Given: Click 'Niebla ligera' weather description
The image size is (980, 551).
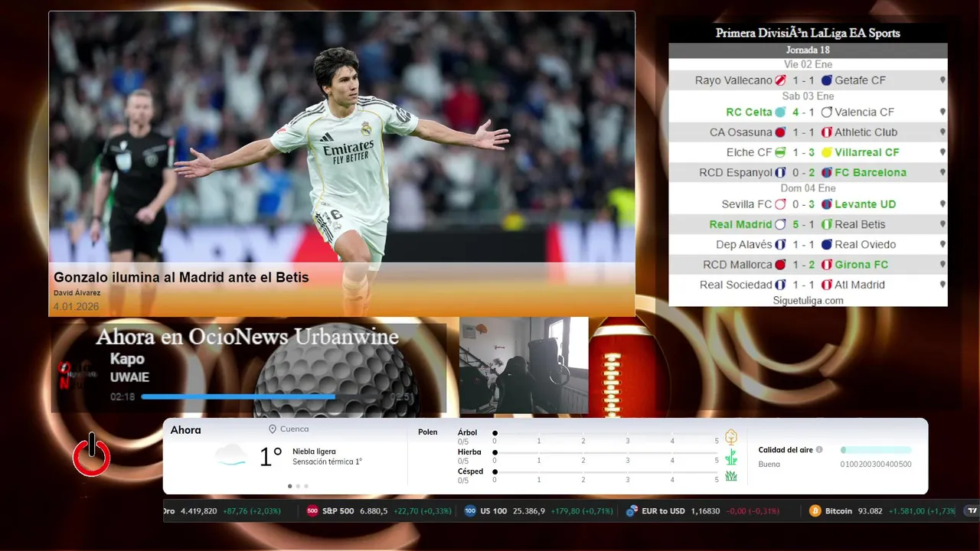Looking at the screenshot, I should pos(314,452).
